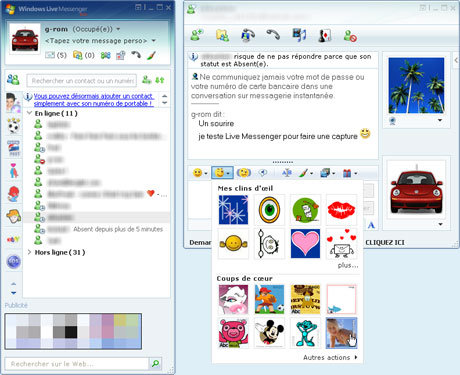
Task: Open the sharing folders icon showing (0)
Action: click(84, 55)
